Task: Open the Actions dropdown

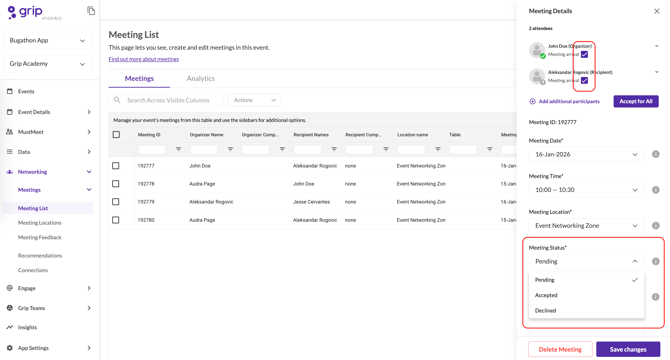Action: (x=254, y=100)
